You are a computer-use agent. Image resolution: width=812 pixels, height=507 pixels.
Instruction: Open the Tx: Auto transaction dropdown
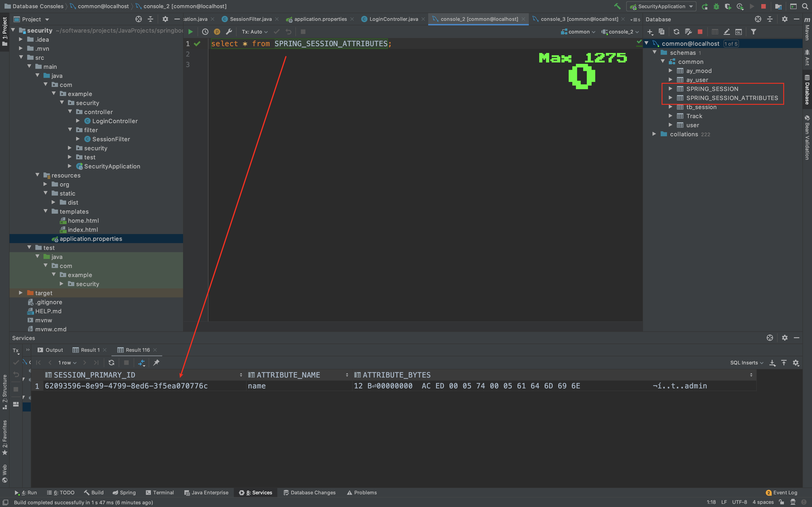point(255,31)
